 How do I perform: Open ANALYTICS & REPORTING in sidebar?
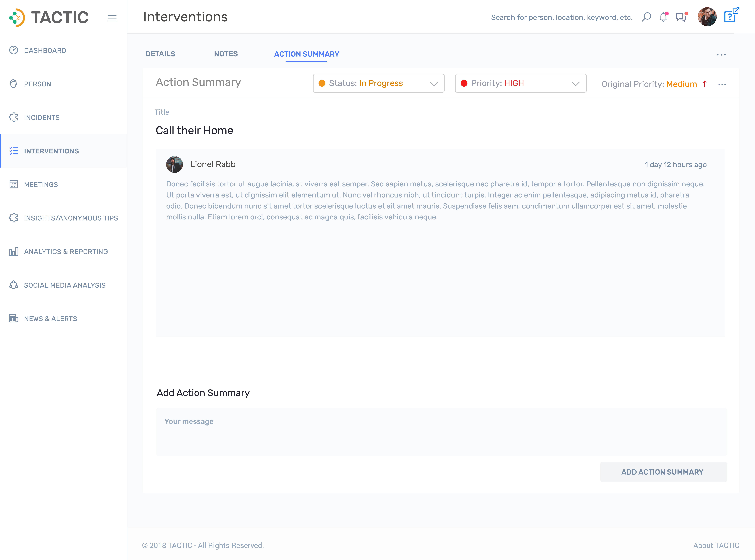pyautogui.click(x=63, y=252)
